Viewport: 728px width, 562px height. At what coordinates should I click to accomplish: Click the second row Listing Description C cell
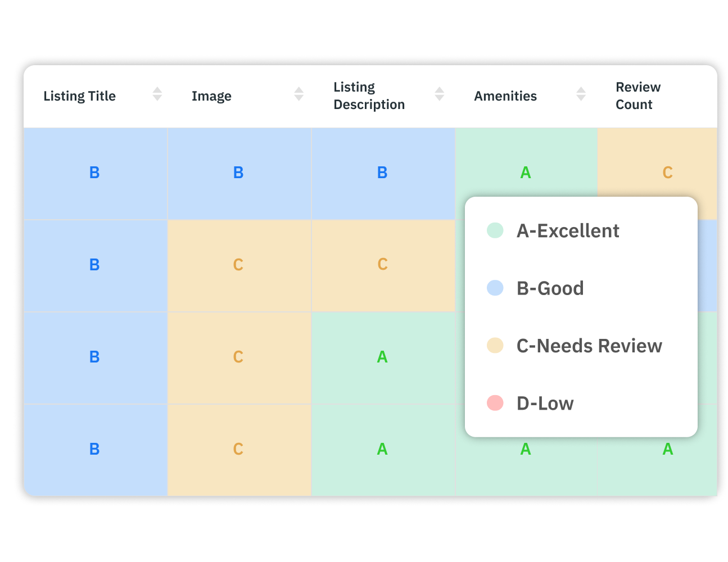click(x=383, y=266)
